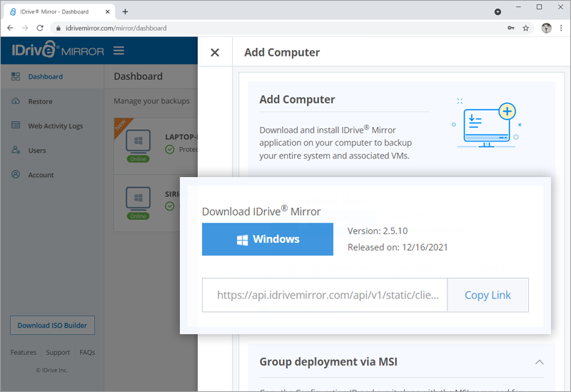Viewport: 571px width, 392px height.
Task: Click the Version: 2.5.10 text
Action: click(378, 231)
